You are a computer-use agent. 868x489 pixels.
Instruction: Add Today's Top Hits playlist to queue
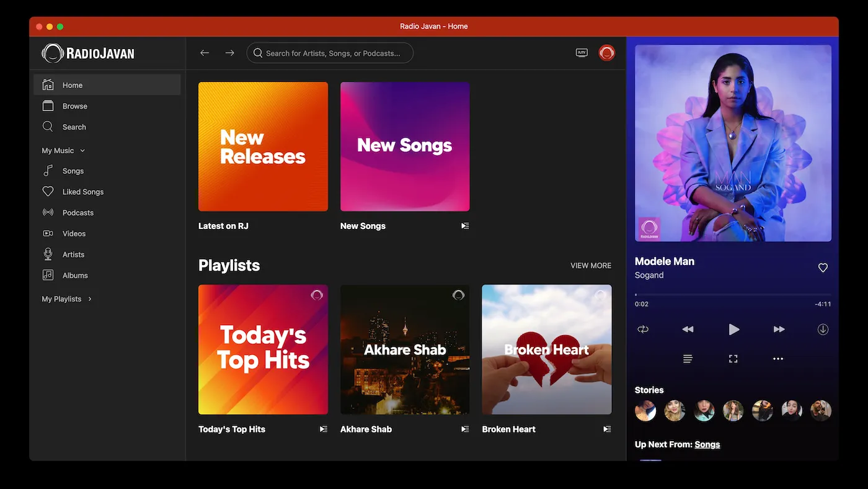coord(323,429)
